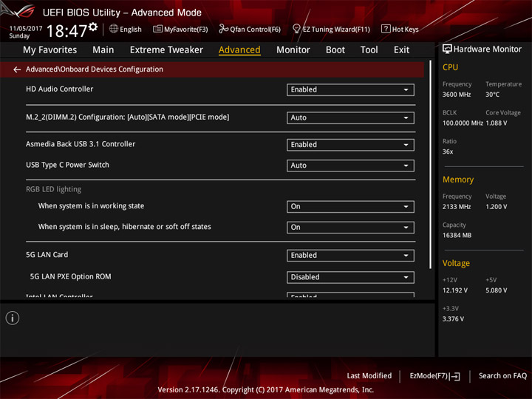
Task: Click the CPU heading in Hardware Monitor
Action: [450, 67]
